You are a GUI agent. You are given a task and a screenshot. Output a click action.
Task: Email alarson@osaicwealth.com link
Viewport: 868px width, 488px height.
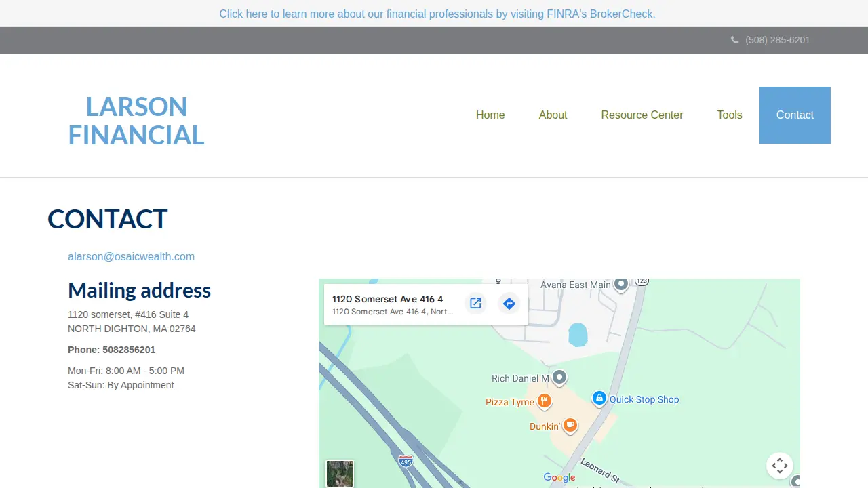[131, 256]
